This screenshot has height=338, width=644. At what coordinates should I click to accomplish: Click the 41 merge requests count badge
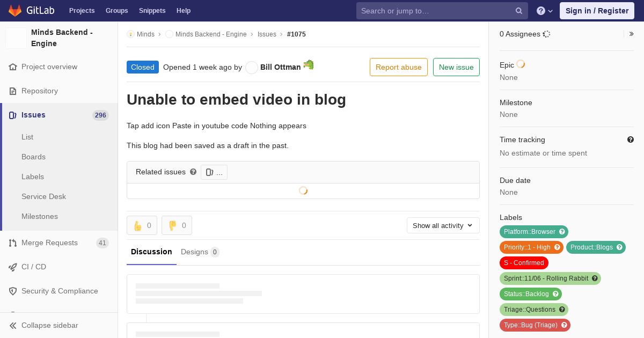(103, 243)
